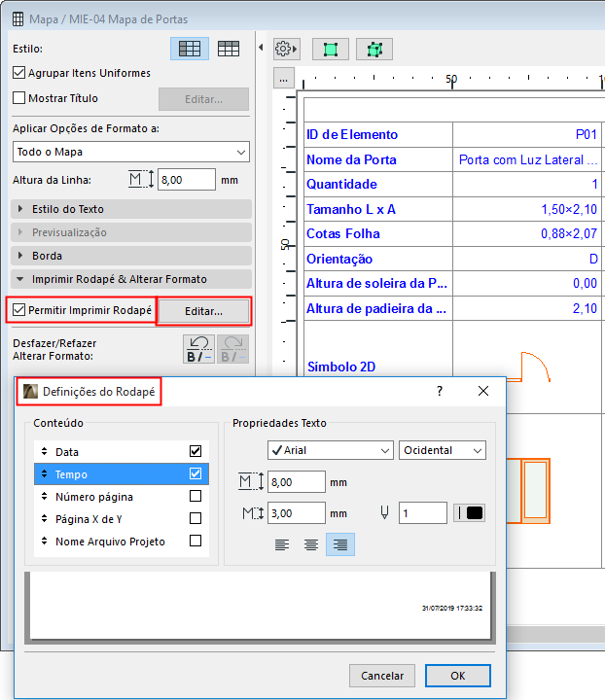605x700 pixels.
Task: Click Cancelar in the footer dialog
Action: (x=382, y=676)
